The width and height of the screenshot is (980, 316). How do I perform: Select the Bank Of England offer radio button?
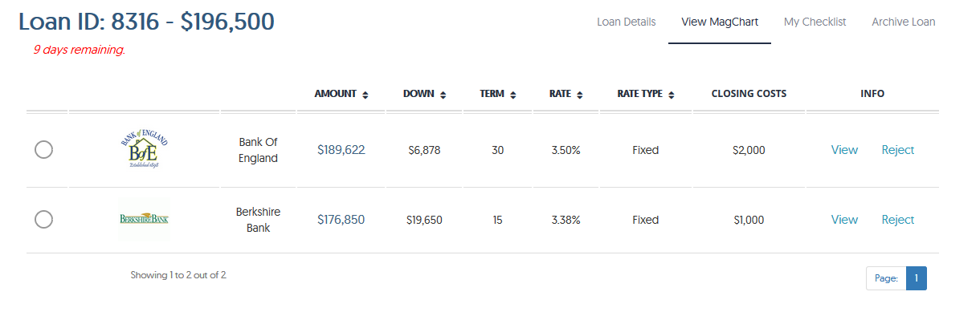coord(44,150)
